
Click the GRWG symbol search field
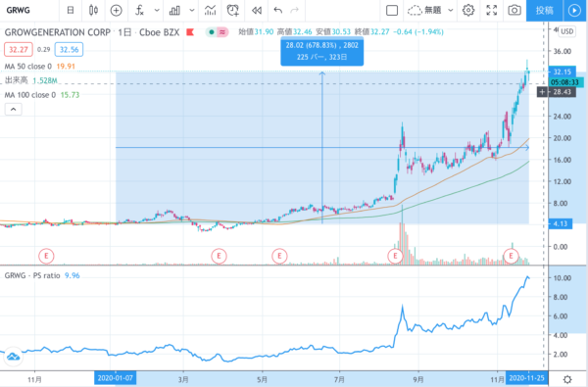click(x=28, y=10)
